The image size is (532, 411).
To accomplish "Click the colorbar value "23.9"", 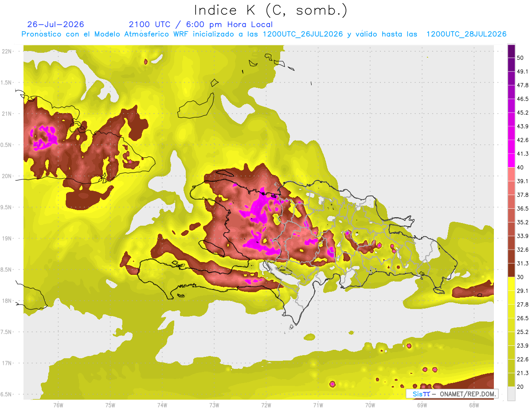I will click(523, 346).
